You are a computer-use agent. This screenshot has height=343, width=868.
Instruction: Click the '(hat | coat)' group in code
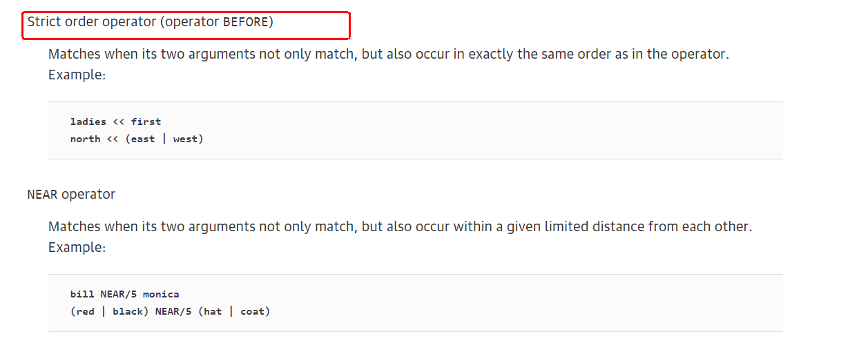point(234,311)
